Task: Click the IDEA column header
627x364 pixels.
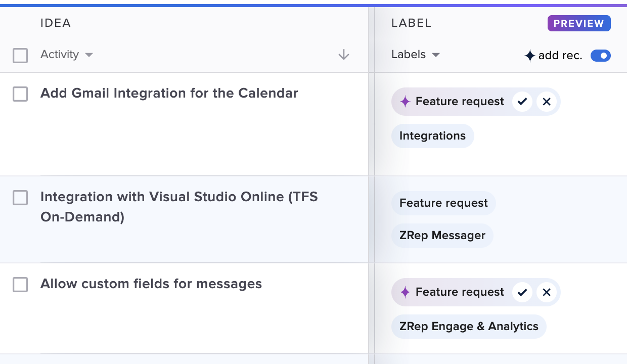Action: coord(56,23)
